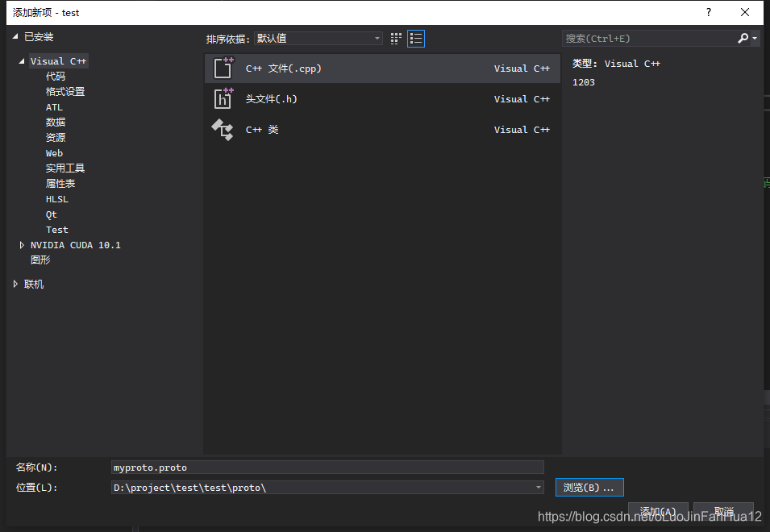Click the 取消 cancel button
770x532 pixels.
(724, 511)
